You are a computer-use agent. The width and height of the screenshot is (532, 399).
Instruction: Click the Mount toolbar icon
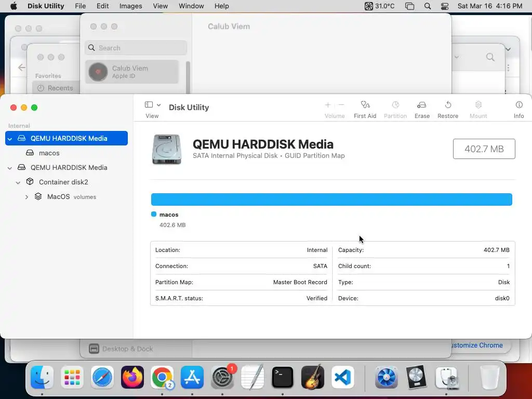(x=478, y=105)
